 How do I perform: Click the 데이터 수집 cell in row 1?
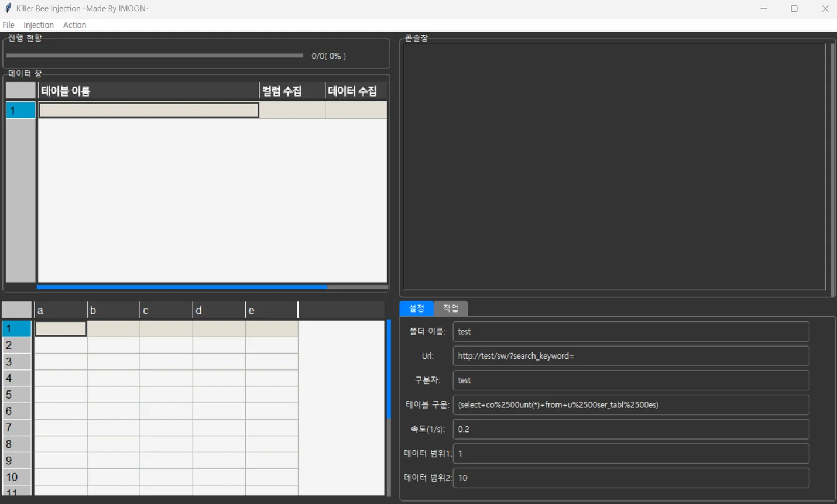(x=356, y=110)
